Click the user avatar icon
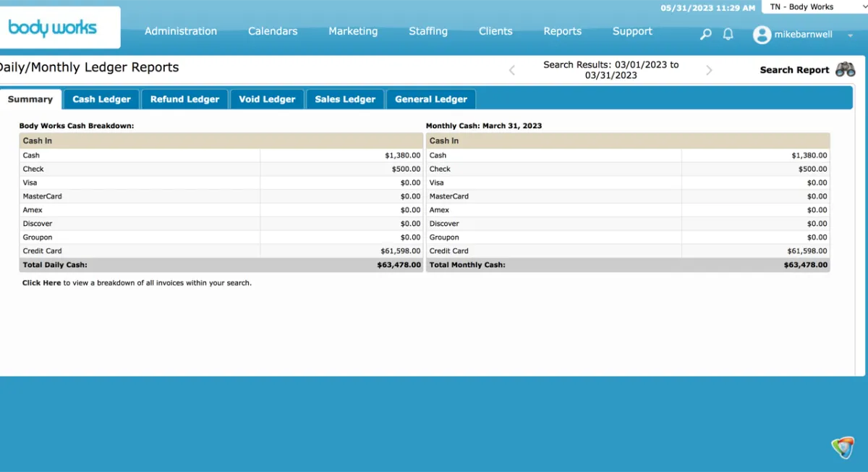The image size is (868, 472). [x=762, y=34]
